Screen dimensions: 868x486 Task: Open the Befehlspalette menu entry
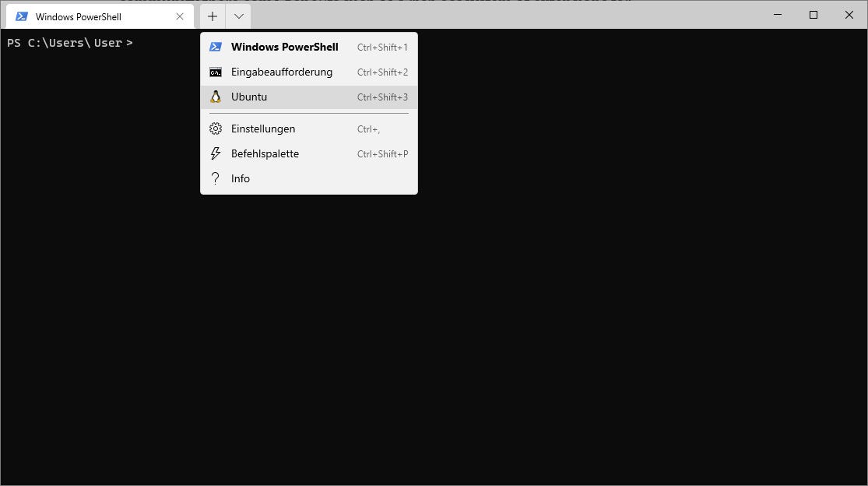[x=309, y=154]
